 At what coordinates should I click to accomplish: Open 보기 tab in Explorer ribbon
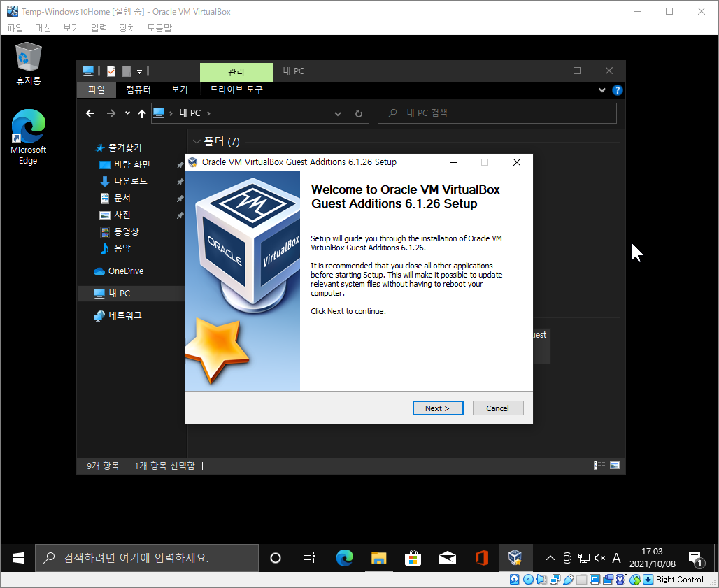click(179, 89)
